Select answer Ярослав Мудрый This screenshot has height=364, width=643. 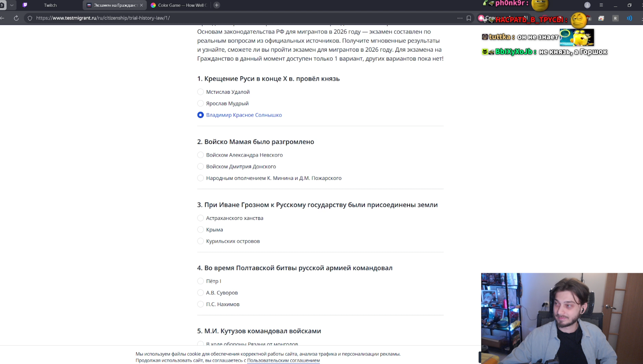click(200, 103)
